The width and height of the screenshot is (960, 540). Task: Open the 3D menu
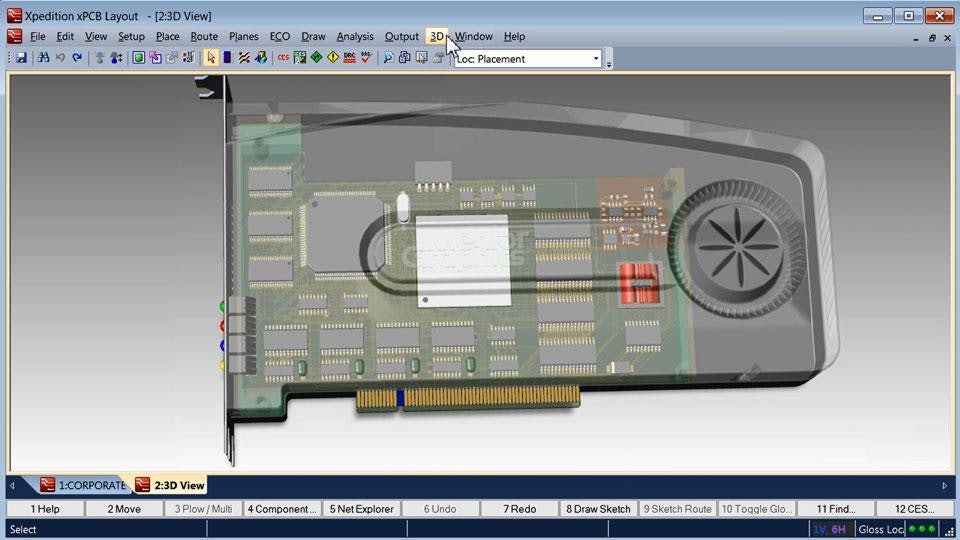tap(436, 37)
